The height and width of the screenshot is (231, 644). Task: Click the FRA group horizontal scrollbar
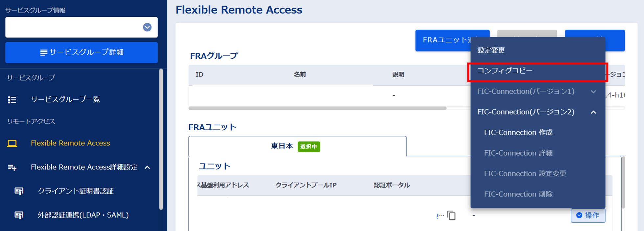click(x=317, y=108)
